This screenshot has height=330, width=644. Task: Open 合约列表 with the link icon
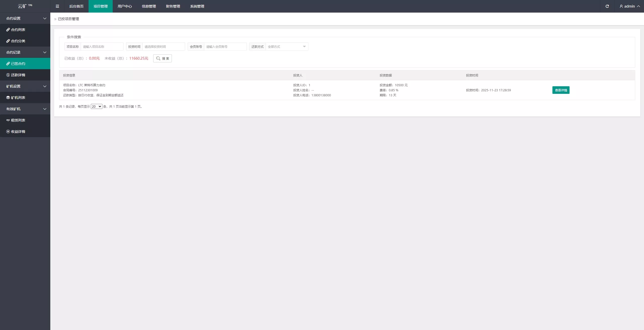pos(18,30)
